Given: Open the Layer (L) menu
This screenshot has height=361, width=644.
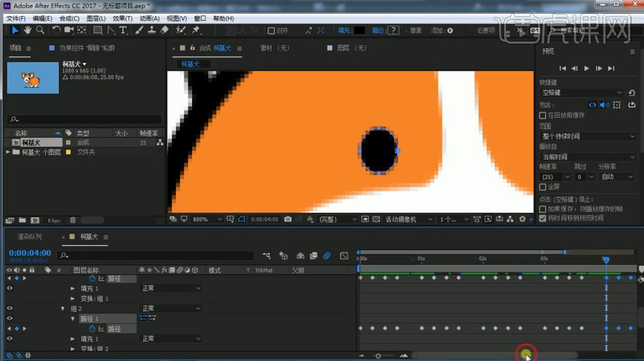Looking at the screenshot, I should pos(96,18).
